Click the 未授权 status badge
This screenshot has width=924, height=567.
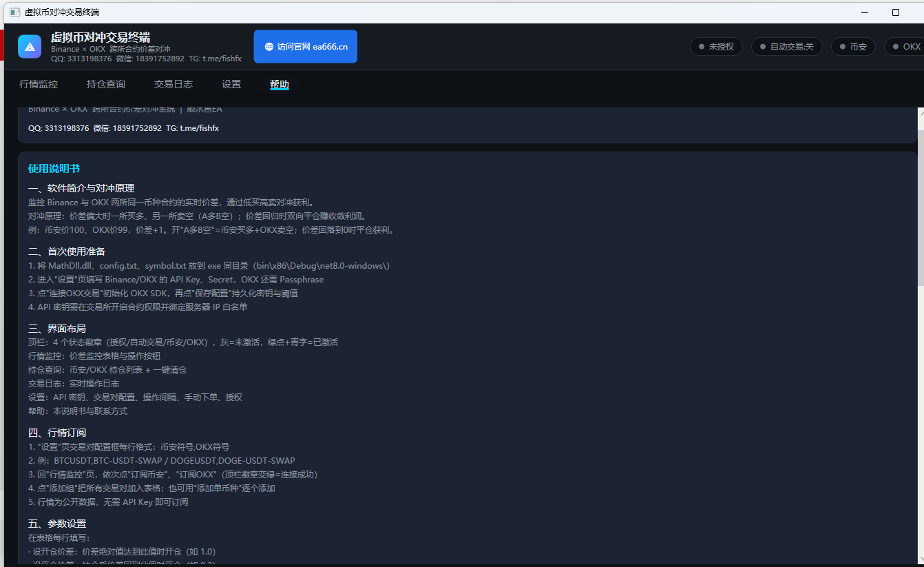pos(716,47)
